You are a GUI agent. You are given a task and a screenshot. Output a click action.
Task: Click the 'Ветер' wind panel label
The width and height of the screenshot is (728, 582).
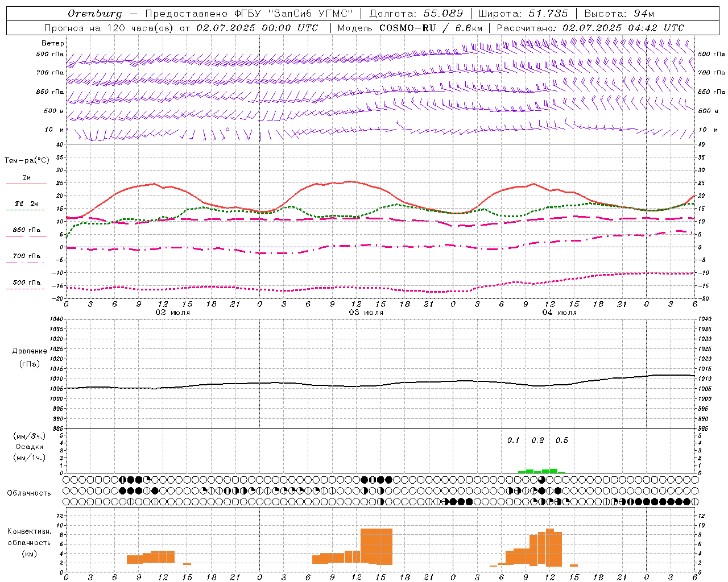point(53,43)
